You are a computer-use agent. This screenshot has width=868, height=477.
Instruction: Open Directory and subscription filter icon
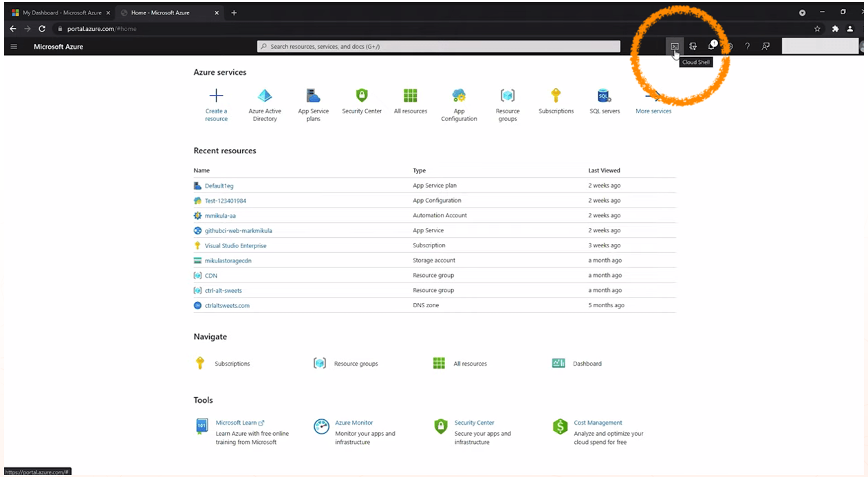[693, 46]
